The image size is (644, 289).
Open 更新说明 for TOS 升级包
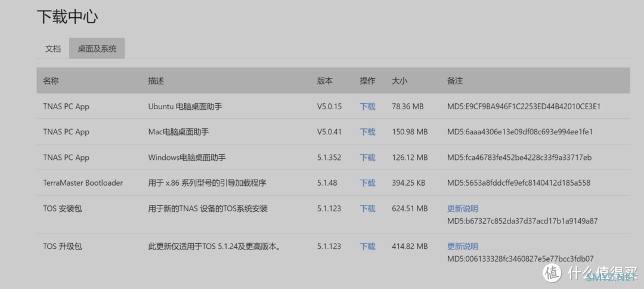coord(463,246)
